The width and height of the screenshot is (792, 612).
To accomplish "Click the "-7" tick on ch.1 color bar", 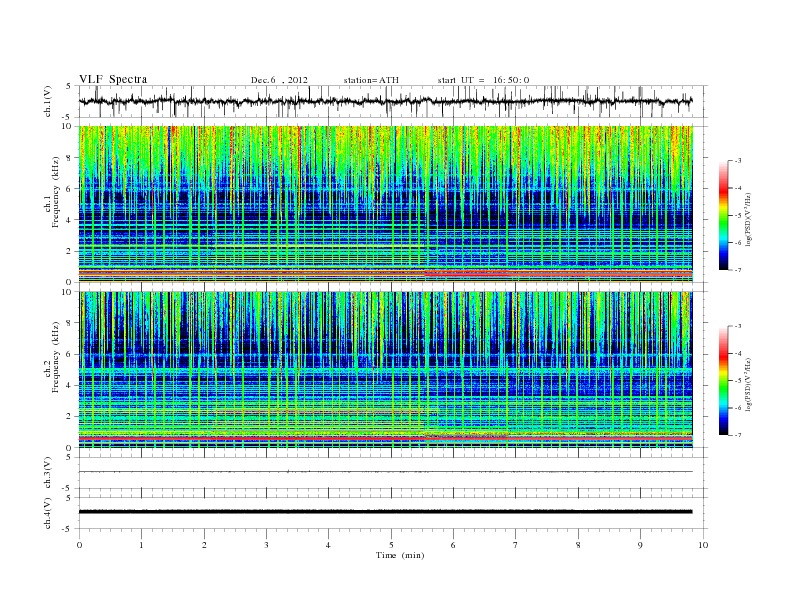I will click(x=738, y=270).
